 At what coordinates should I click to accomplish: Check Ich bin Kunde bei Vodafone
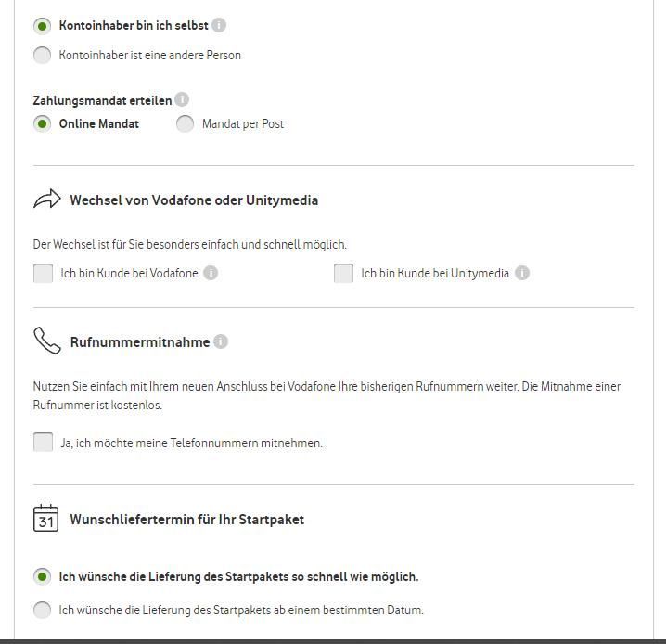click(x=43, y=273)
